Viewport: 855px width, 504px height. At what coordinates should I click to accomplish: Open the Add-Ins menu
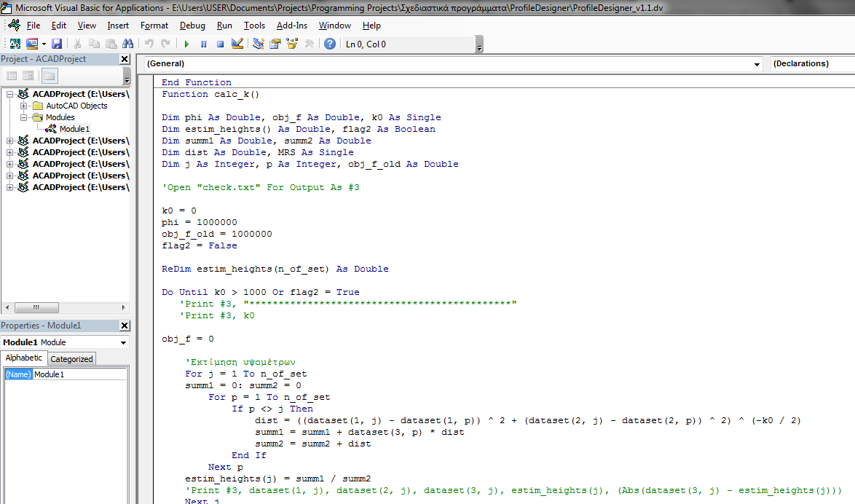[x=291, y=25]
